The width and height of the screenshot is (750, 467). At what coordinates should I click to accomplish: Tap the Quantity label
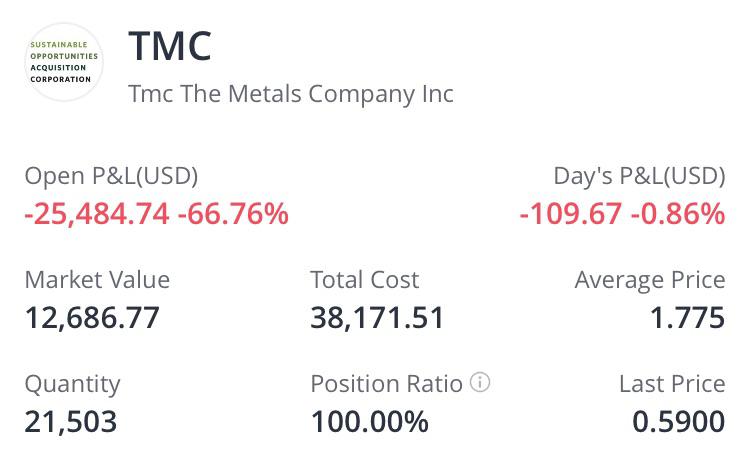coord(72,384)
